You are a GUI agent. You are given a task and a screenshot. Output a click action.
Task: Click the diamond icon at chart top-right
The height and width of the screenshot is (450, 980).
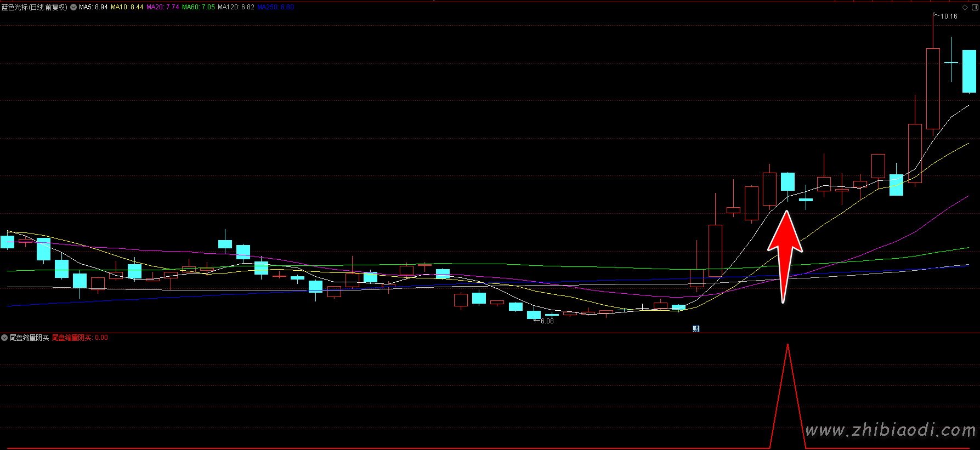(x=965, y=7)
